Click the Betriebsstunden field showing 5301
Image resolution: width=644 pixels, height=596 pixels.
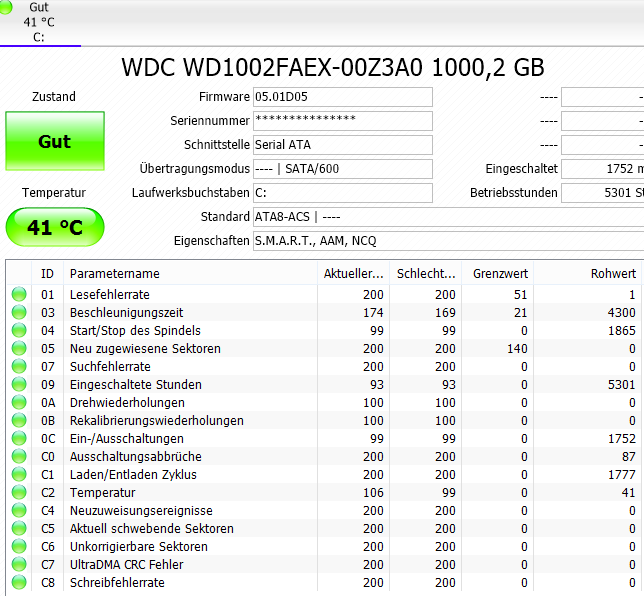603,193
